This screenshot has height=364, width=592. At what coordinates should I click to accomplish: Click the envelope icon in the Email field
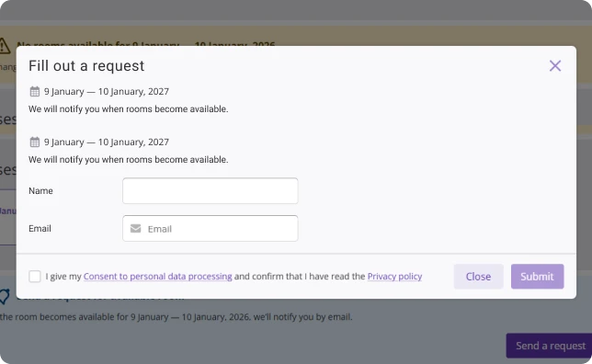[135, 229]
